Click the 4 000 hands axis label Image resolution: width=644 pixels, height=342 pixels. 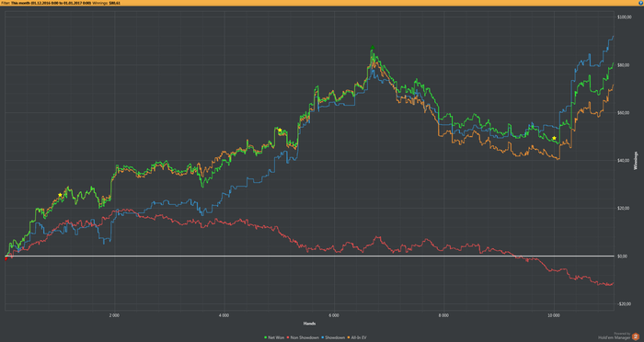(224, 315)
